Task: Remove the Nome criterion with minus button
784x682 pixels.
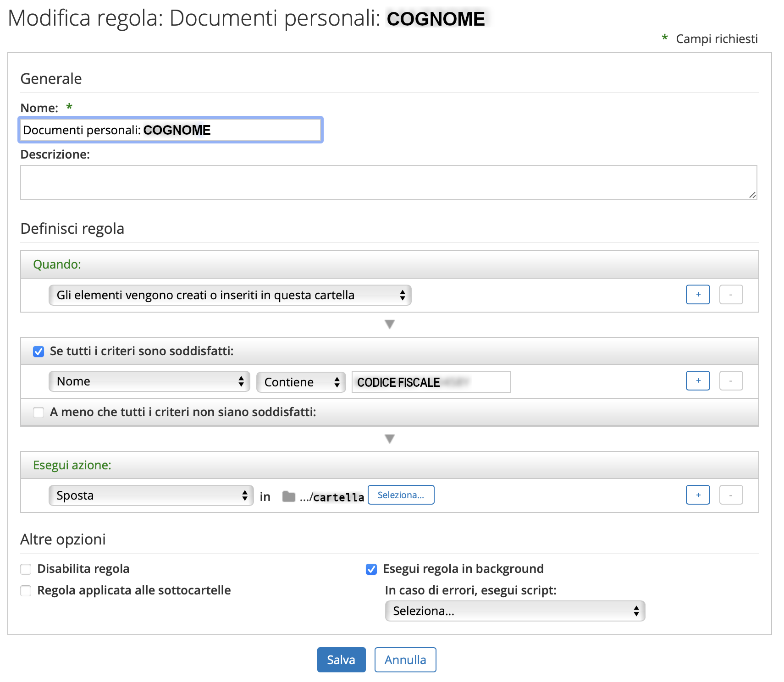Action: pyautogui.click(x=730, y=380)
